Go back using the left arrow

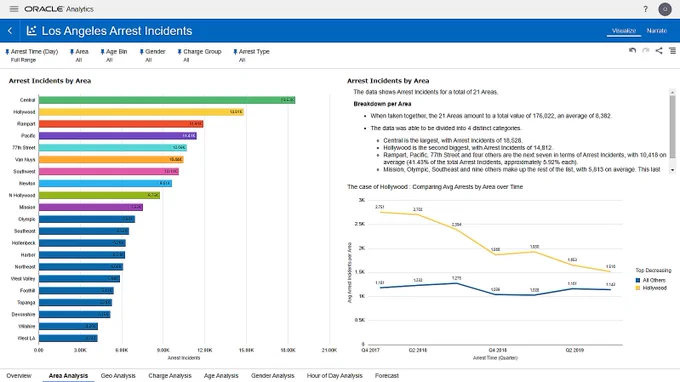[10, 31]
